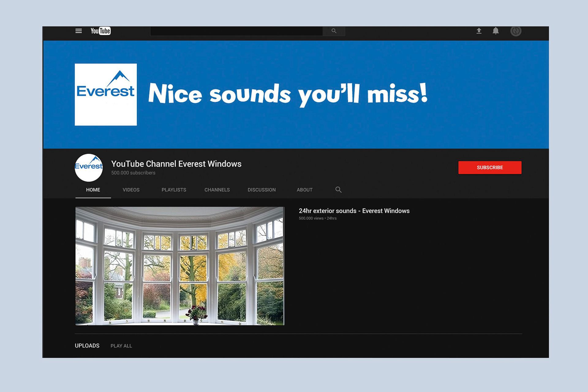Select the HOME tab
Image resolution: width=588 pixels, height=392 pixels.
pyautogui.click(x=93, y=190)
